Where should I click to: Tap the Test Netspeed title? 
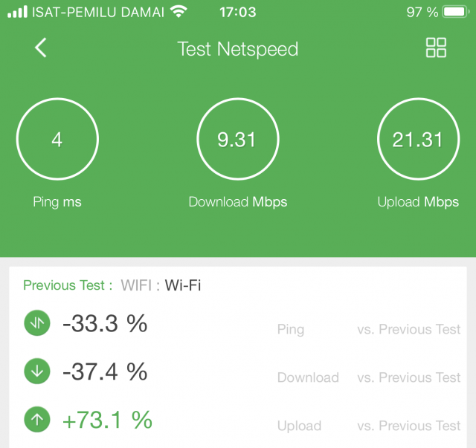(238, 49)
